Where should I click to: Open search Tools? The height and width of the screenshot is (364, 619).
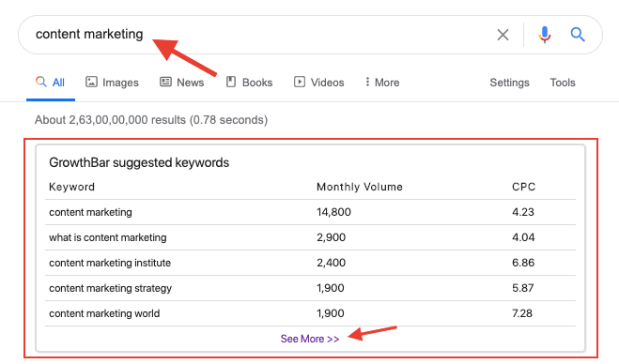[x=563, y=83]
